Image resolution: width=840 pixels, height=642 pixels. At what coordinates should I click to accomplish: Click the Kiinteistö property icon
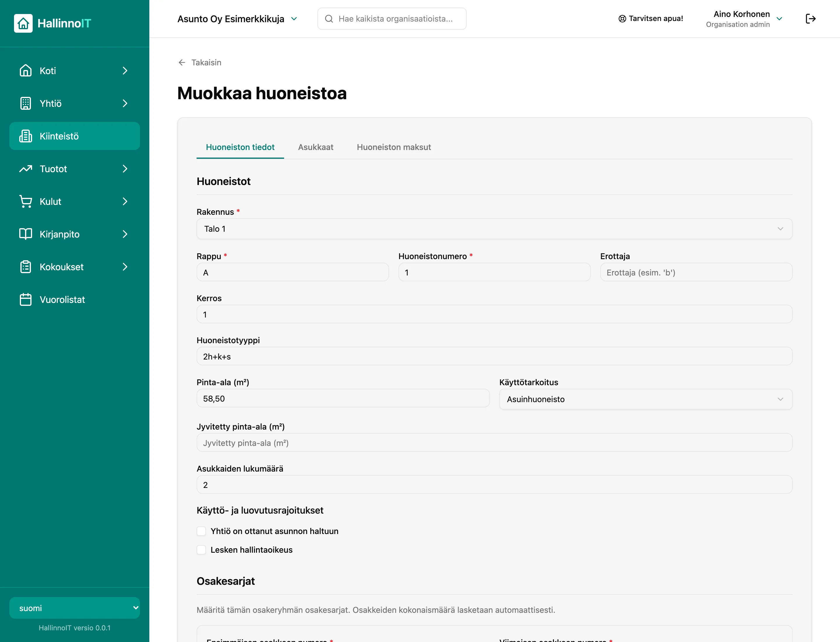pos(26,136)
